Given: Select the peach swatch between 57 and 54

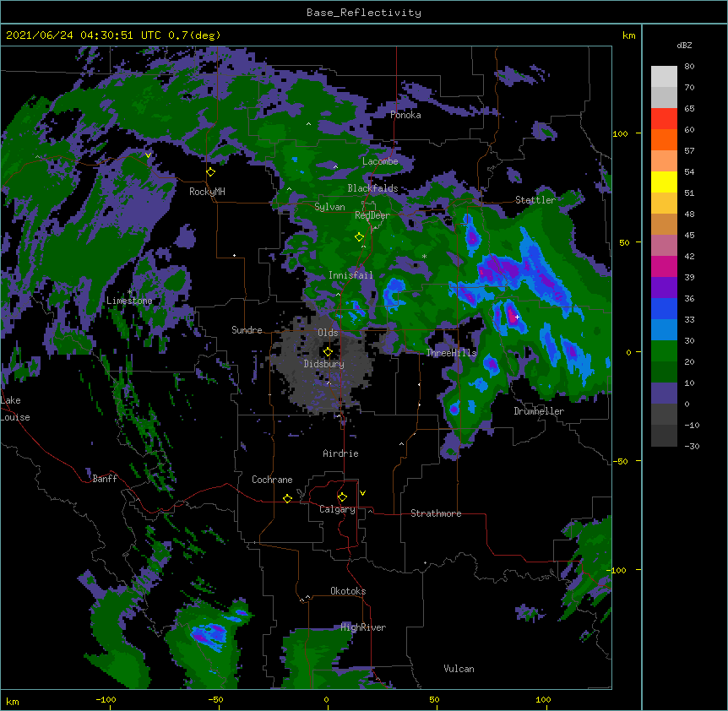Looking at the screenshot, I should (664, 161).
